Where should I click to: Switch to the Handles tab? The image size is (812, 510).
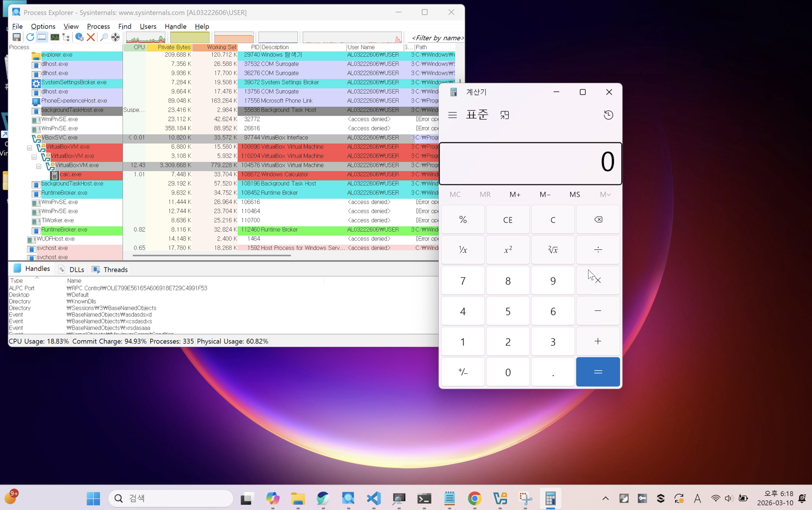tap(32, 269)
